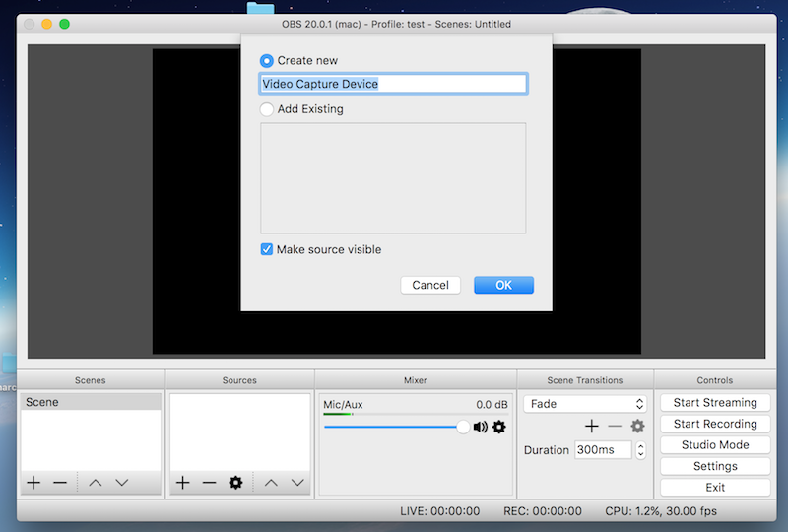This screenshot has height=532, width=788.
Task: Click the REC: 00:00:00 status
Action: [543, 511]
